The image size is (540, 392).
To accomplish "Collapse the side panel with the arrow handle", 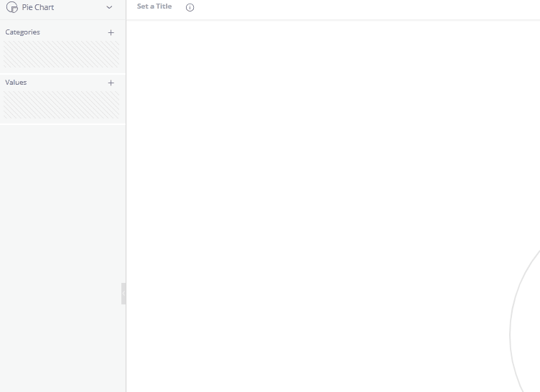I will coord(124,294).
